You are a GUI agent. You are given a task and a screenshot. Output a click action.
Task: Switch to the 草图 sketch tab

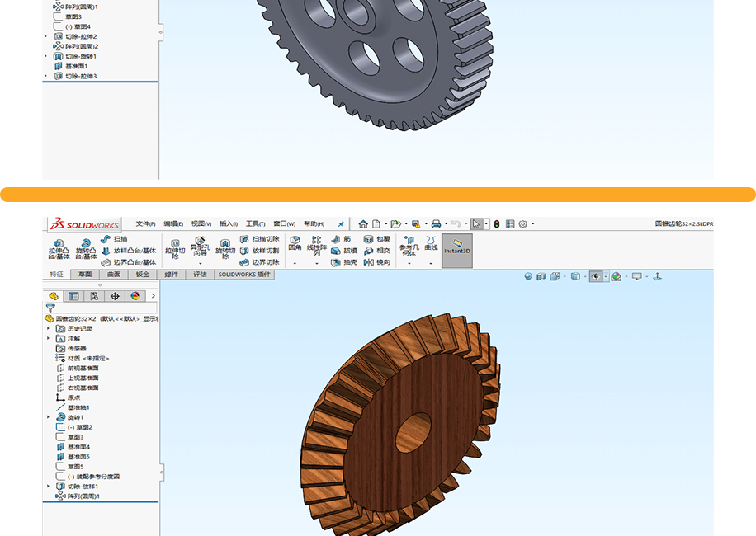coord(85,275)
